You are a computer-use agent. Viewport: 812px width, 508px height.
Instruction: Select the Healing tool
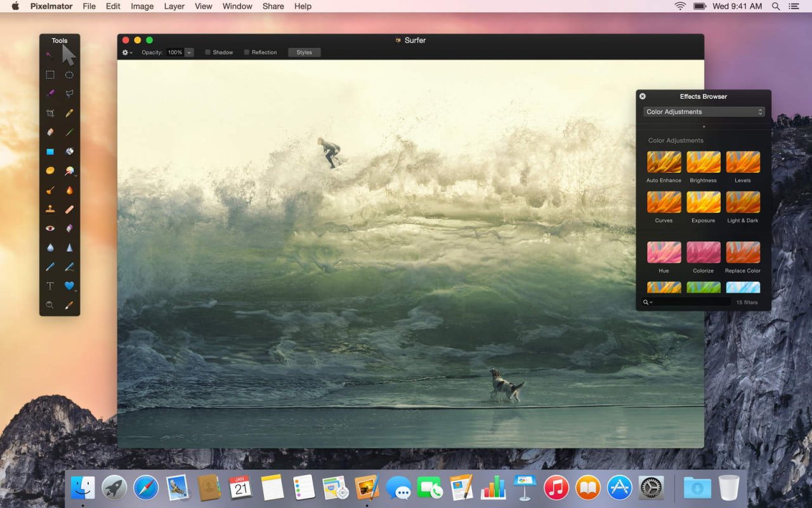(69, 208)
